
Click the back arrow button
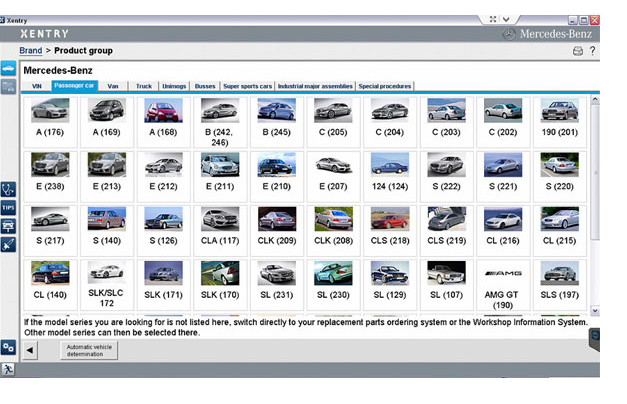pyautogui.click(x=30, y=350)
